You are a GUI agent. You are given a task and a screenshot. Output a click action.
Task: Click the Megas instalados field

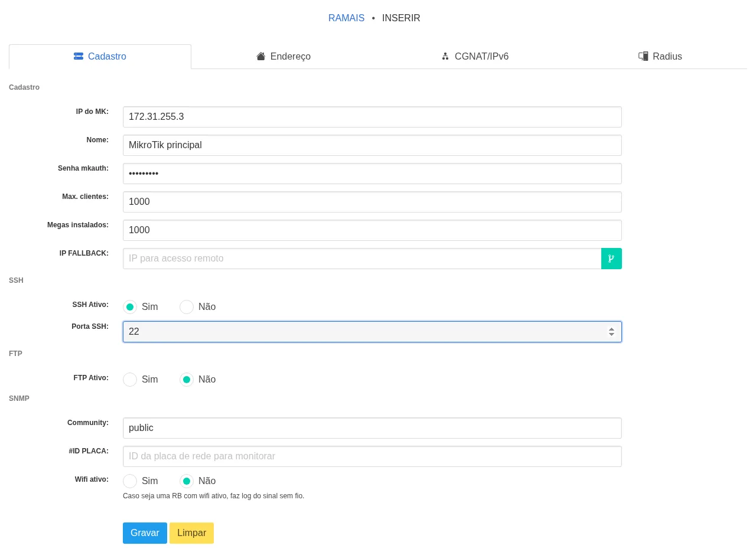coord(372,230)
